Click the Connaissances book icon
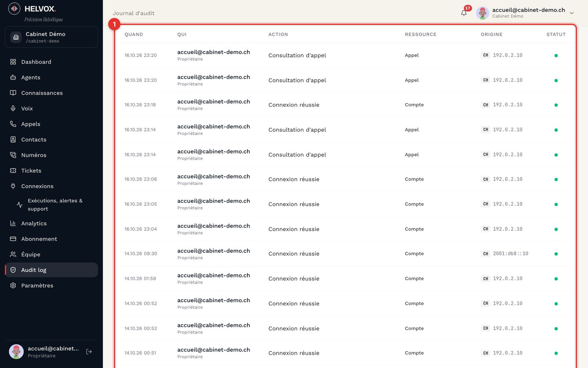The height and width of the screenshot is (368, 588). click(x=13, y=93)
